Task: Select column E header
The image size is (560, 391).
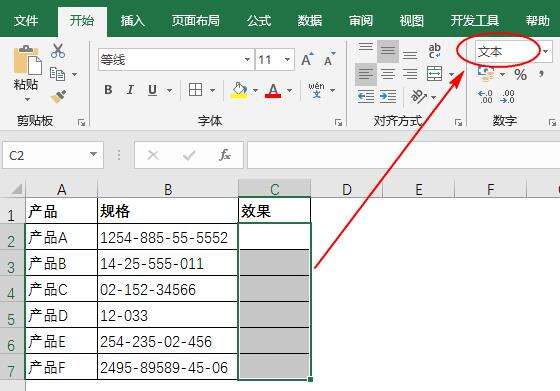Action: 419,189
